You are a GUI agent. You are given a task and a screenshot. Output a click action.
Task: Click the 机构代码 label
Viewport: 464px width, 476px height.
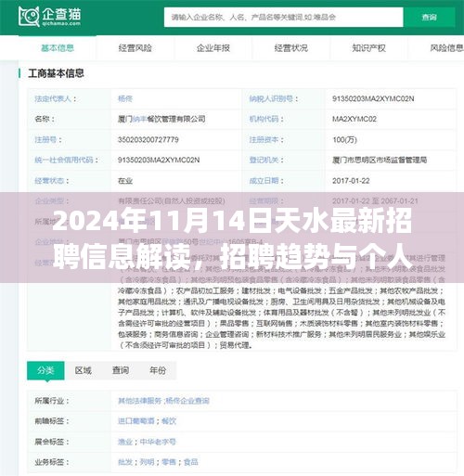(264, 119)
